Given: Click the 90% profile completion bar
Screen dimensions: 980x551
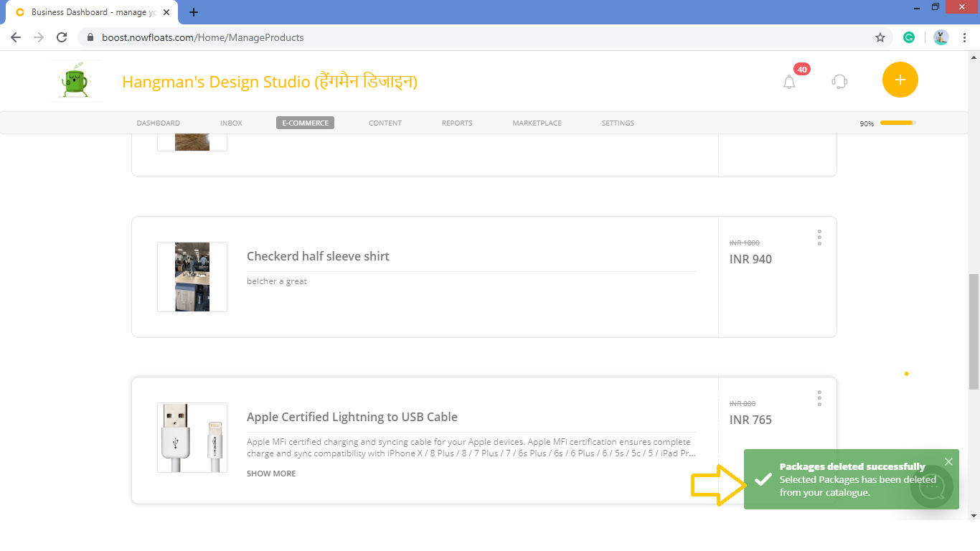Looking at the screenshot, I should [x=898, y=123].
